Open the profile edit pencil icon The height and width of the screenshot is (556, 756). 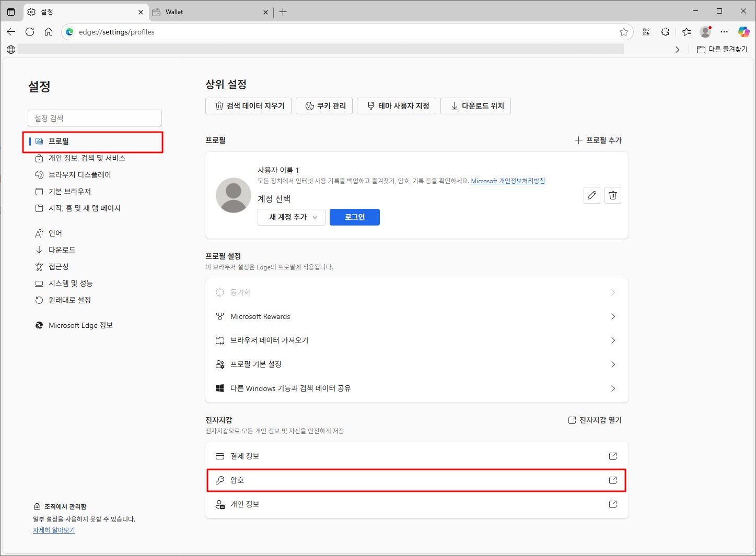point(591,195)
